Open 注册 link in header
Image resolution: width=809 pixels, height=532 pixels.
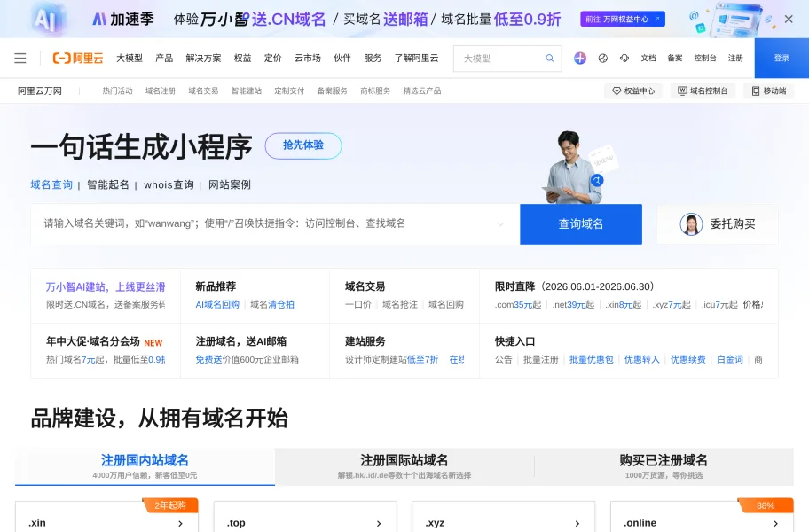tap(735, 59)
